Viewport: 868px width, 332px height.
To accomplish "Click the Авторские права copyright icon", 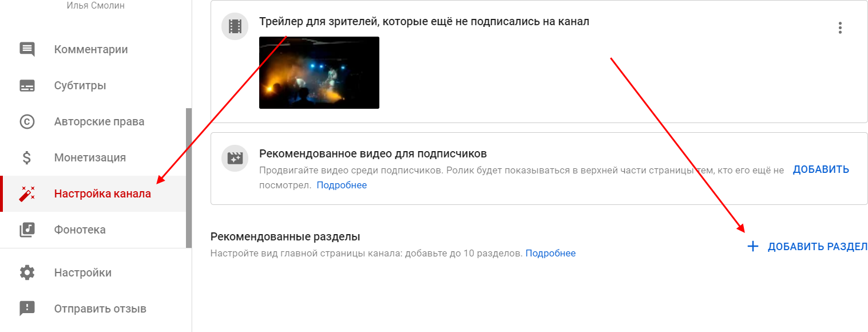I will click(x=27, y=121).
